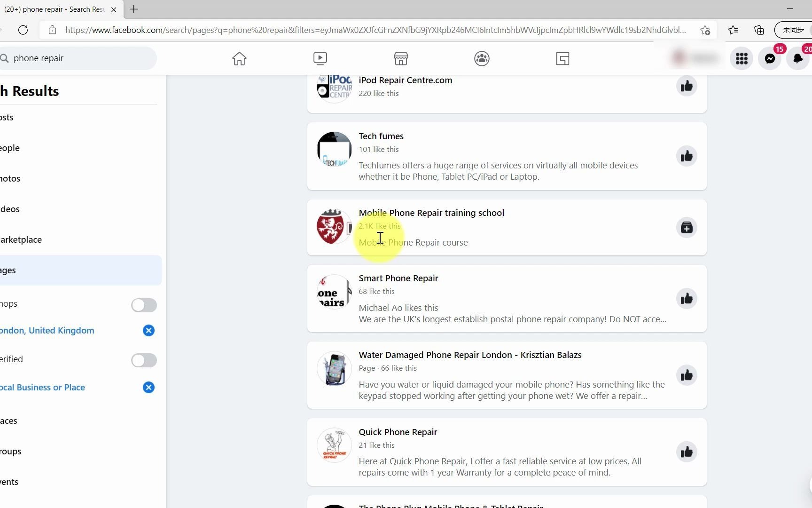
Task: Toggle the Verified filter switch
Action: tap(144, 360)
